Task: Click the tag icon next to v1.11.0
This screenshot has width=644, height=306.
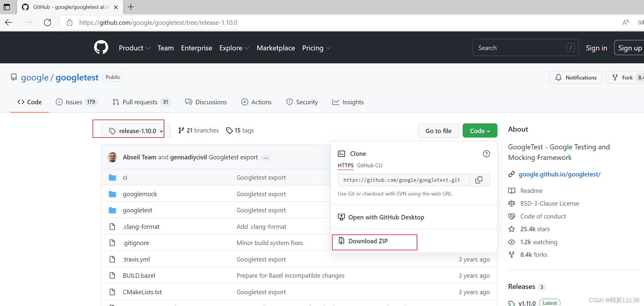Action: coord(512,303)
